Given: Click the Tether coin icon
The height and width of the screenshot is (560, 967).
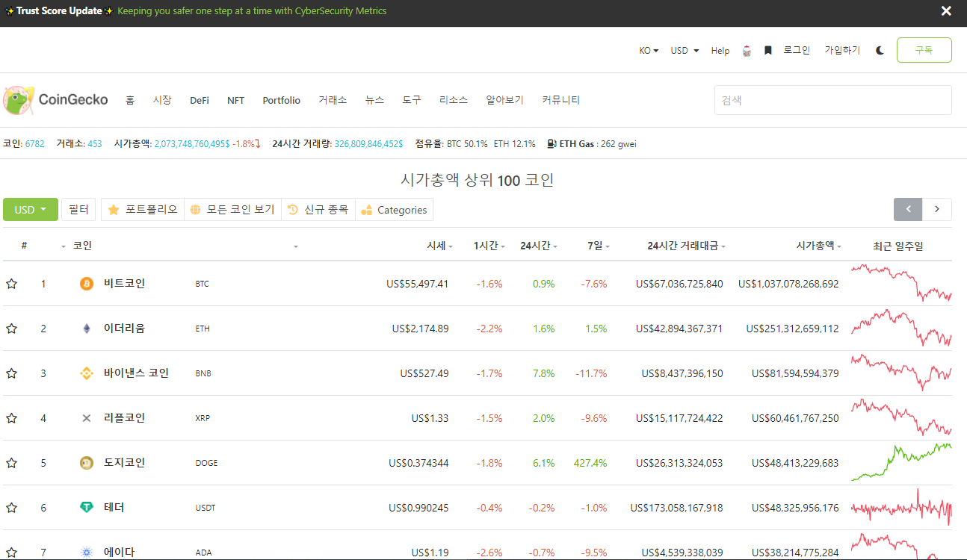Looking at the screenshot, I should [x=87, y=508].
